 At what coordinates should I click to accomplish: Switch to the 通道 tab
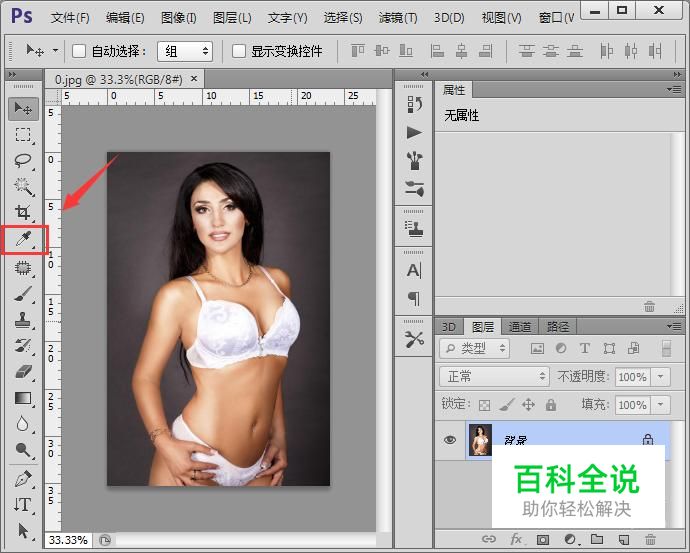pos(520,327)
